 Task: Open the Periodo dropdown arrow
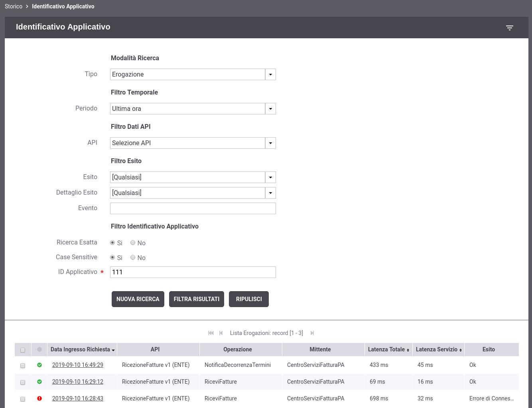click(270, 108)
